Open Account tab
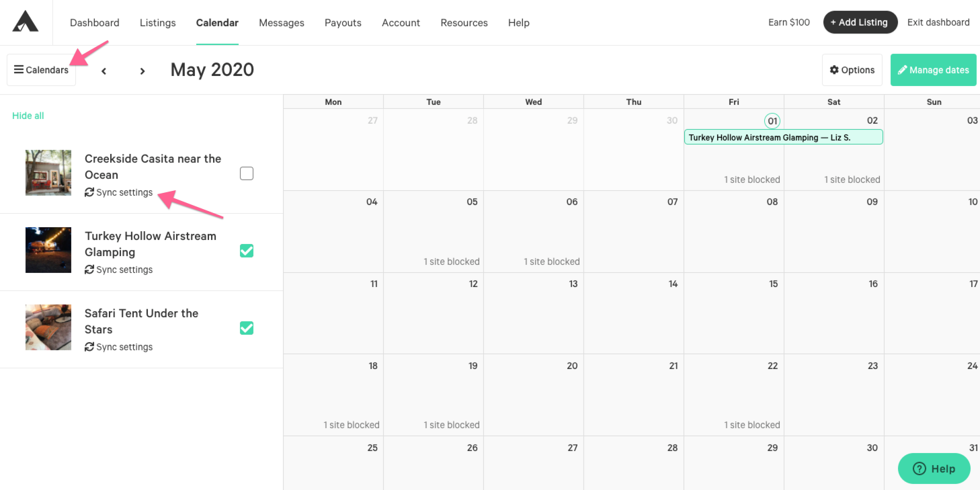Image resolution: width=980 pixels, height=490 pixels. tap(401, 23)
